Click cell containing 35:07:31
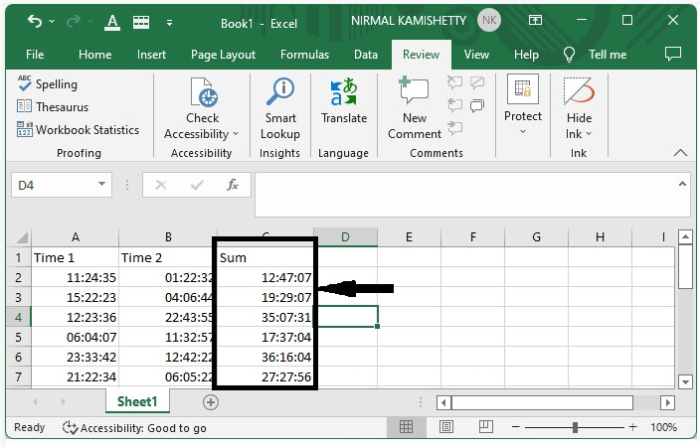 click(x=265, y=317)
